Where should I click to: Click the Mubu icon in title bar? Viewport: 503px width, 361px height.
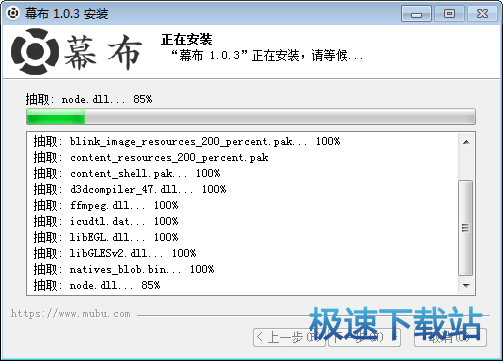click(13, 13)
